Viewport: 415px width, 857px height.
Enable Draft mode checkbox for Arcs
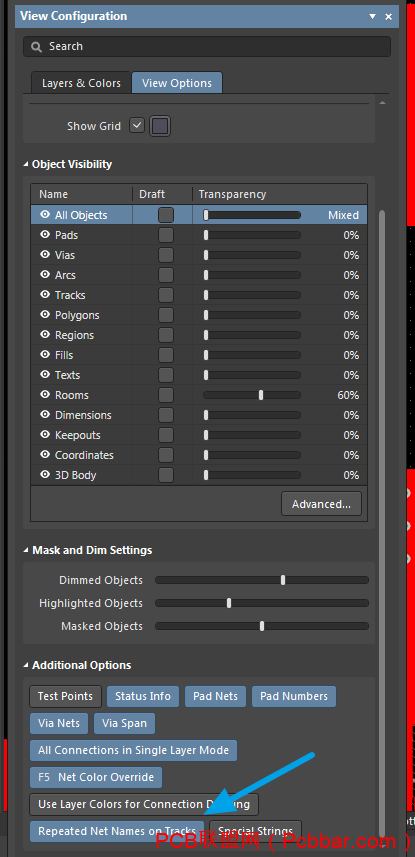coord(166,275)
